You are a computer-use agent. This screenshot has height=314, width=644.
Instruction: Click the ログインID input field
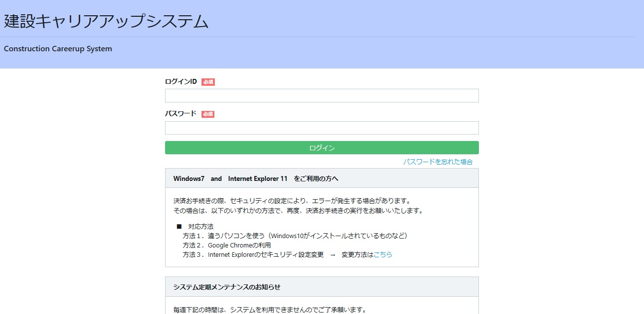point(322,96)
